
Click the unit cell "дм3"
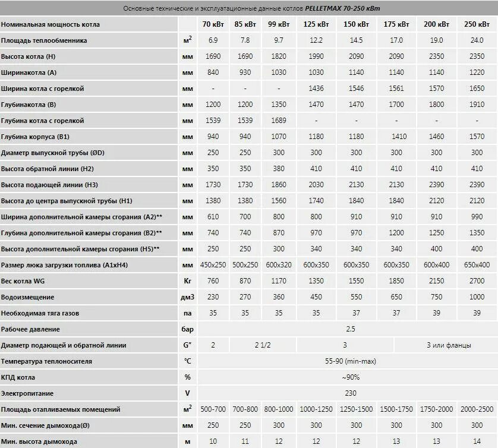(187, 297)
